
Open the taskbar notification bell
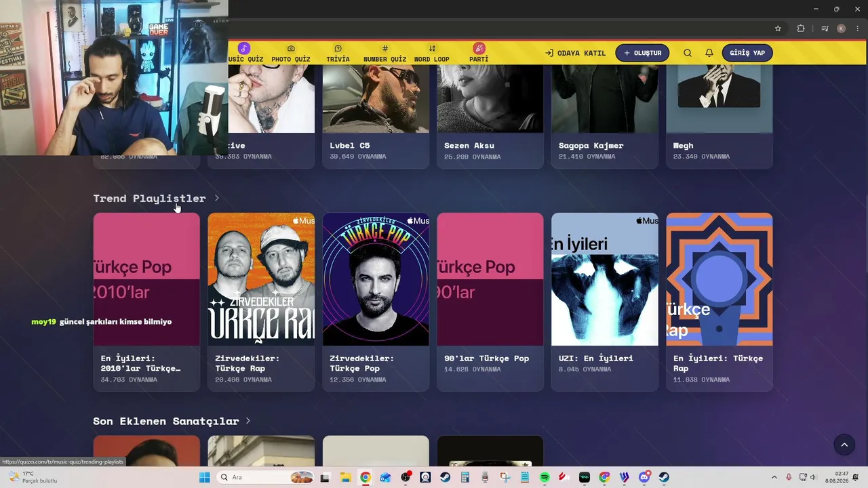pyautogui.click(x=856, y=477)
